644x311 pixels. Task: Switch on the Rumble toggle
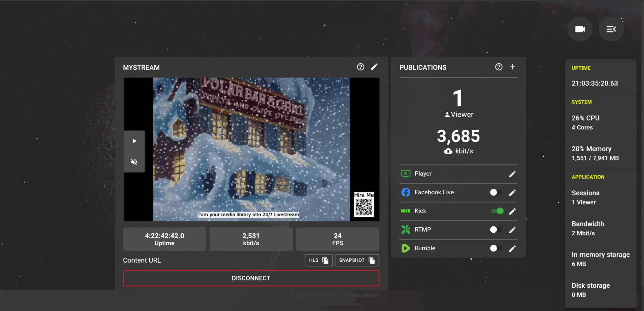pyautogui.click(x=496, y=248)
